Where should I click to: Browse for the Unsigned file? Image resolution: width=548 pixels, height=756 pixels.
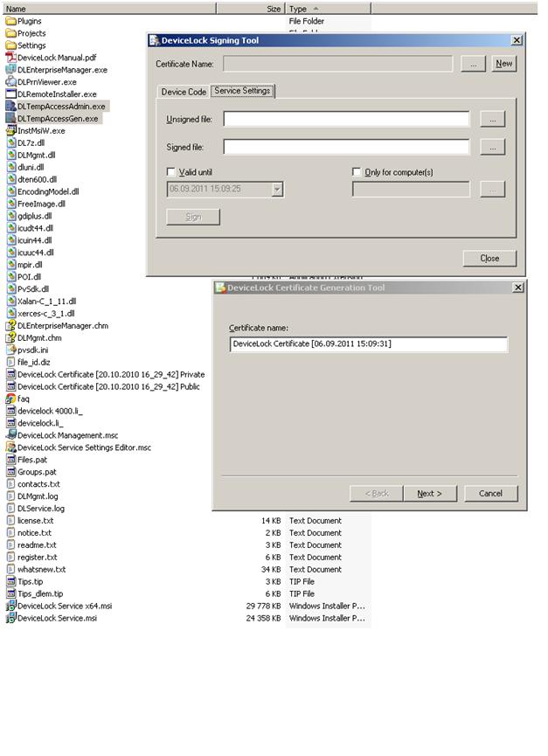[x=493, y=119]
